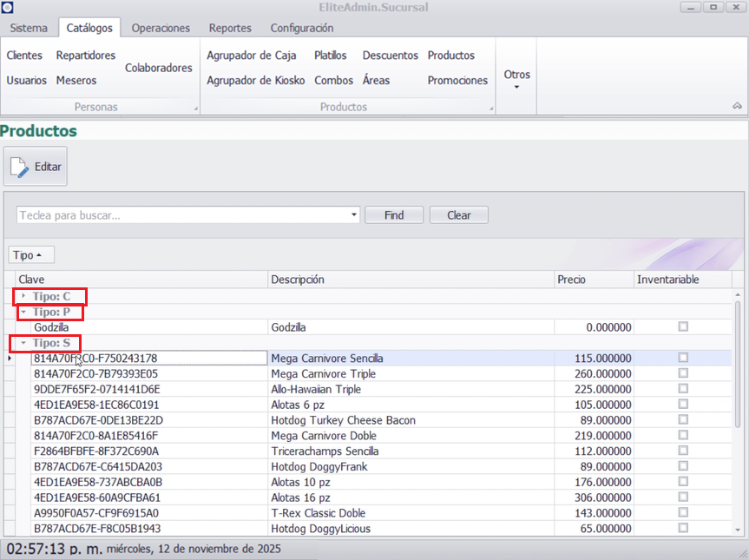This screenshot has width=749, height=560.
Task: Click the app logo icon in title bar
Action: 8,8
